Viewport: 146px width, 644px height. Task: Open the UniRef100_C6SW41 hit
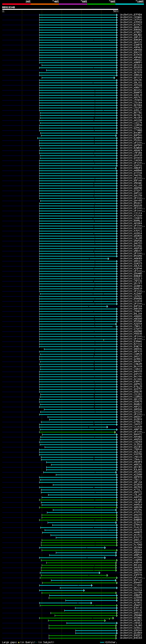[131, 17]
